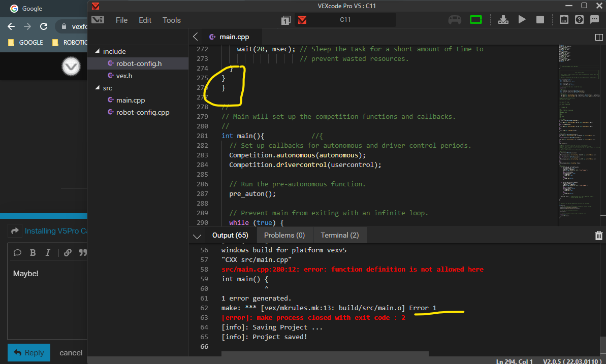Toggle the split editor view icon

pos(598,37)
